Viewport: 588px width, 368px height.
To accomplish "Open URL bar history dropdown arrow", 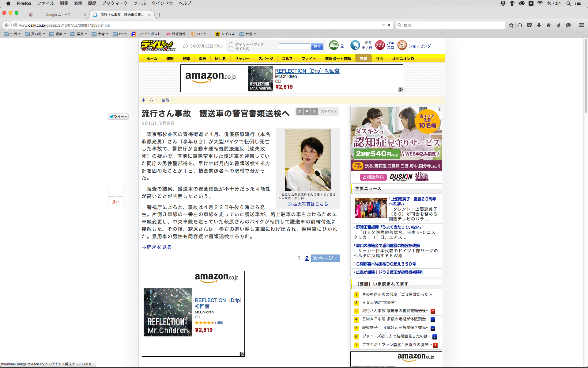I will (x=383, y=25).
